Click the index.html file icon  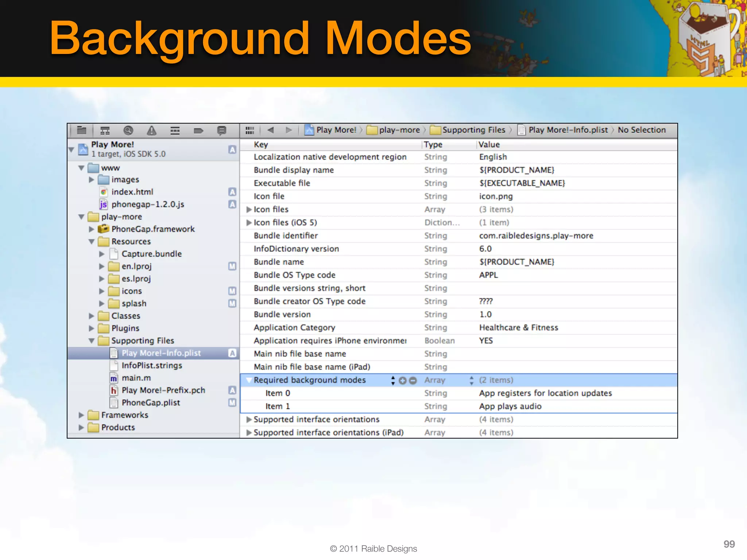tap(104, 192)
